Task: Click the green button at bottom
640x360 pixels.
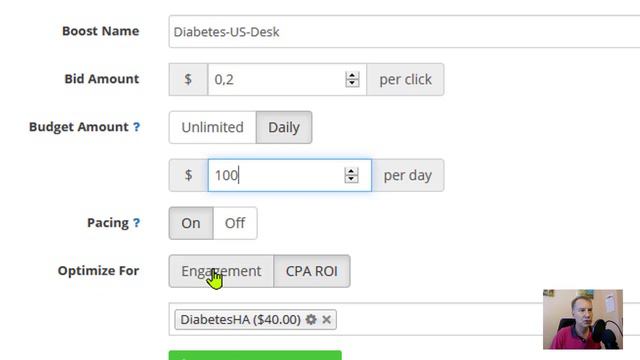Action: [x=255, y=355]
